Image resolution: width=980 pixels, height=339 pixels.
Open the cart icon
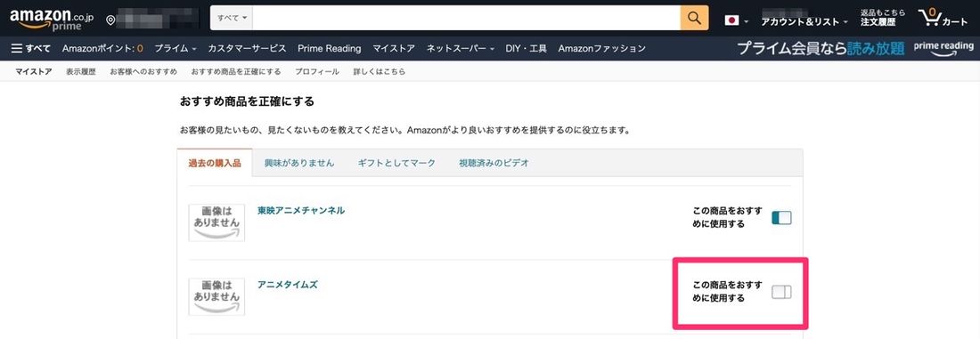click(943, 18)
